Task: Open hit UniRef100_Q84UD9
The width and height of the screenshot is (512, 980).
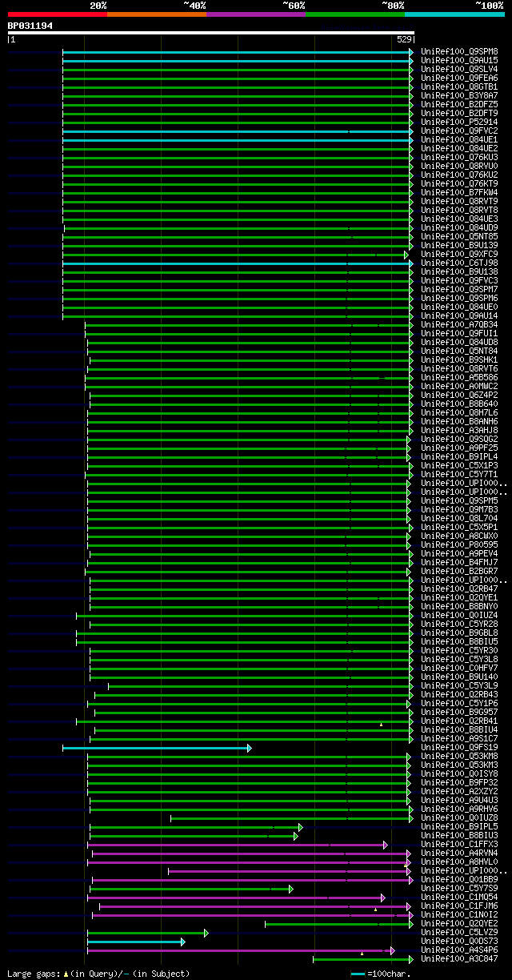Action: pyautogui.click(x=459, y=227)
